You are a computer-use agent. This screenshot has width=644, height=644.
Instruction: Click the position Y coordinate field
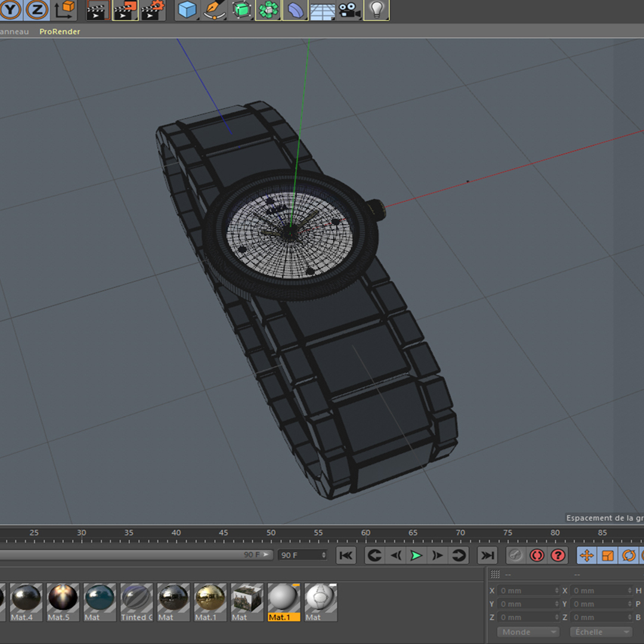[528, 604]
